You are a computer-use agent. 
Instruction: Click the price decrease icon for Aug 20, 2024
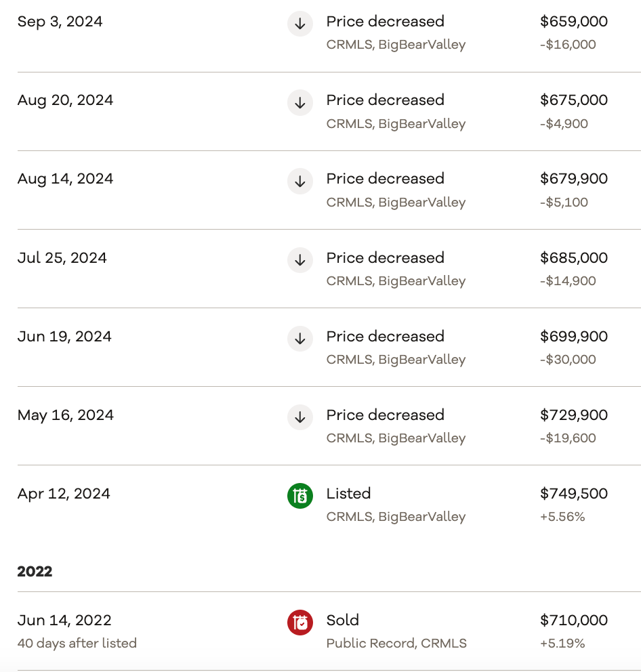point(300,103)
